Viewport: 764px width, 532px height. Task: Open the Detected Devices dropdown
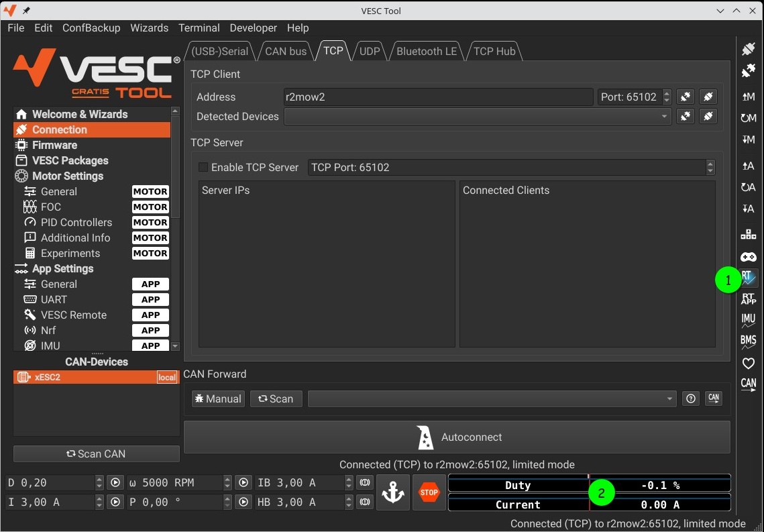click(478, 117)
